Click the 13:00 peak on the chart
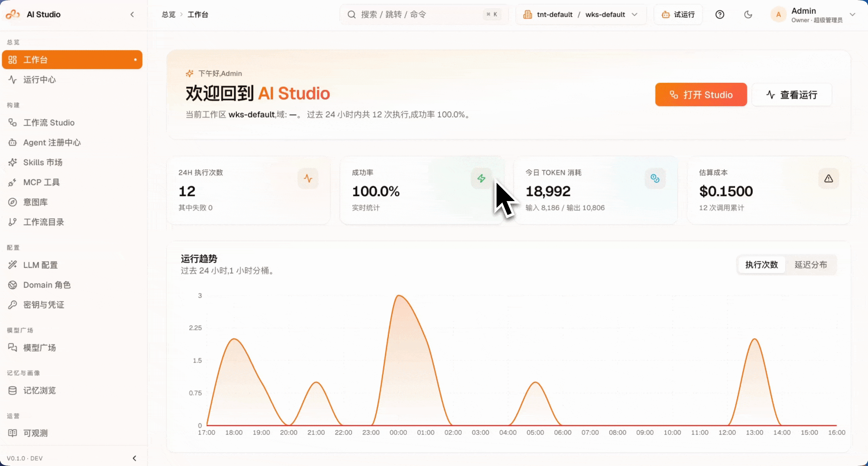 [755, 340]
